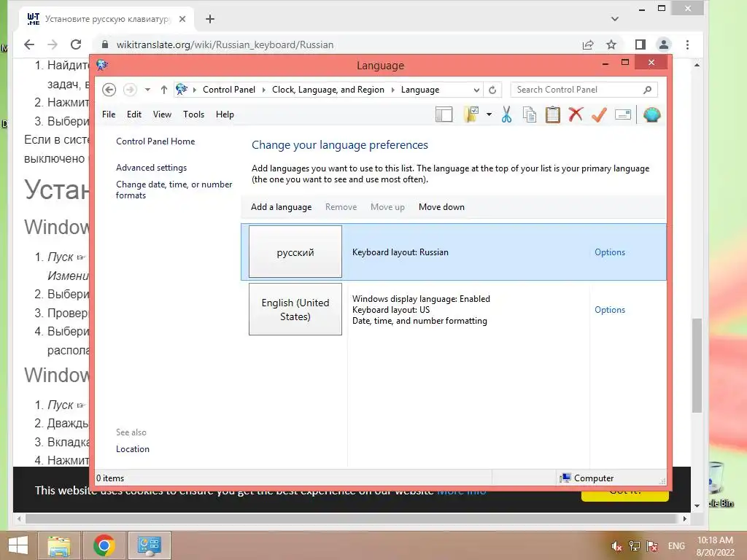Open Chrome three-dot menu
747x560 pixels.
coord(687,44)
